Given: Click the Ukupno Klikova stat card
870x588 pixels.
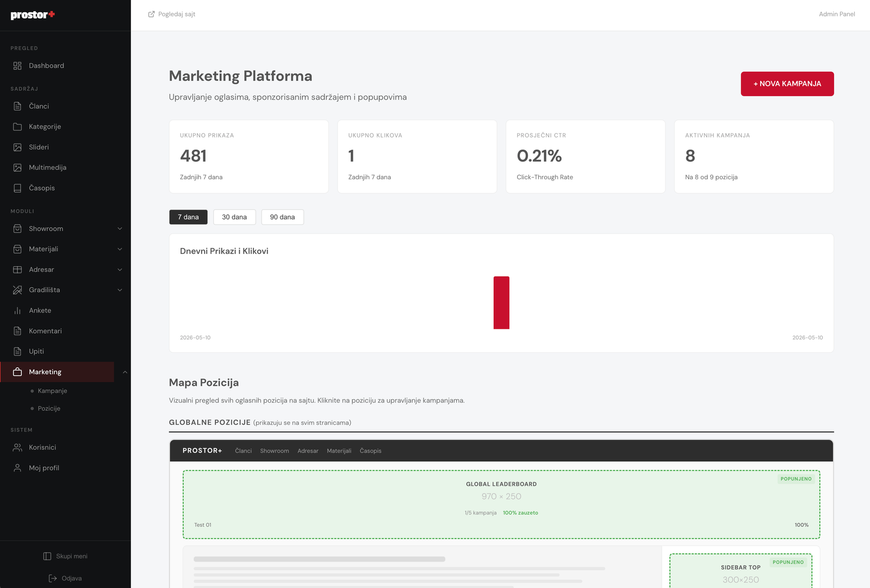Looking at the screenshot, I should pos(417,157).
